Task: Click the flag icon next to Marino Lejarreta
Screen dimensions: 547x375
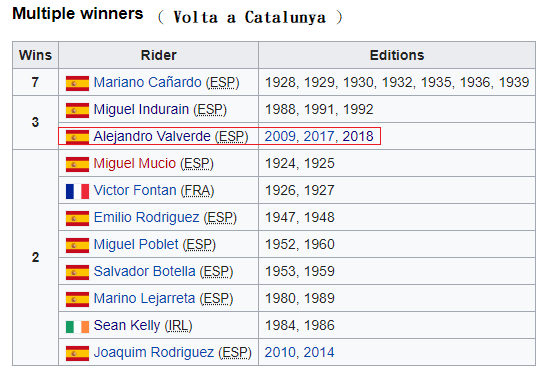Action: coord(77,299)
